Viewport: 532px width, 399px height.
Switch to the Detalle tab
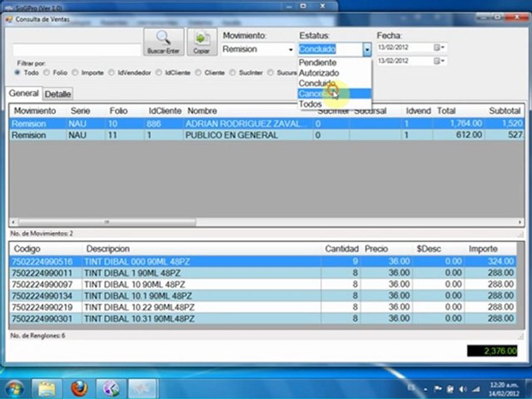[58, 94]
